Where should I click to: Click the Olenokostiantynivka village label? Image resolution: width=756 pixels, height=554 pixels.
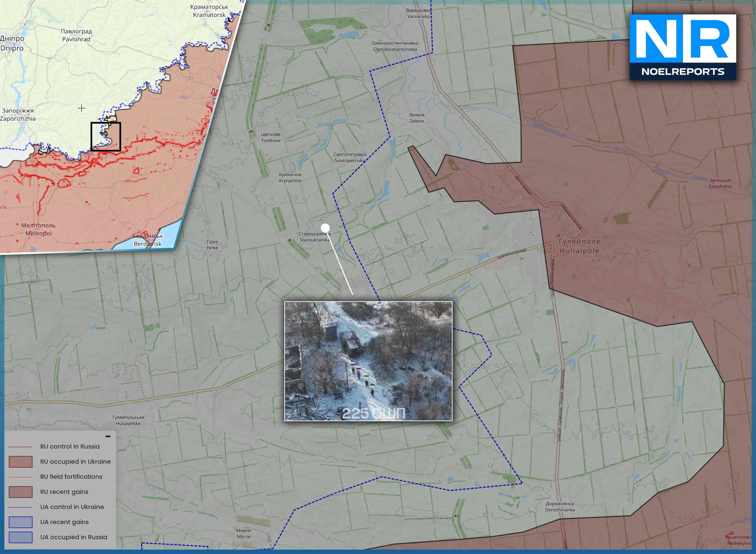pos(395,46)
